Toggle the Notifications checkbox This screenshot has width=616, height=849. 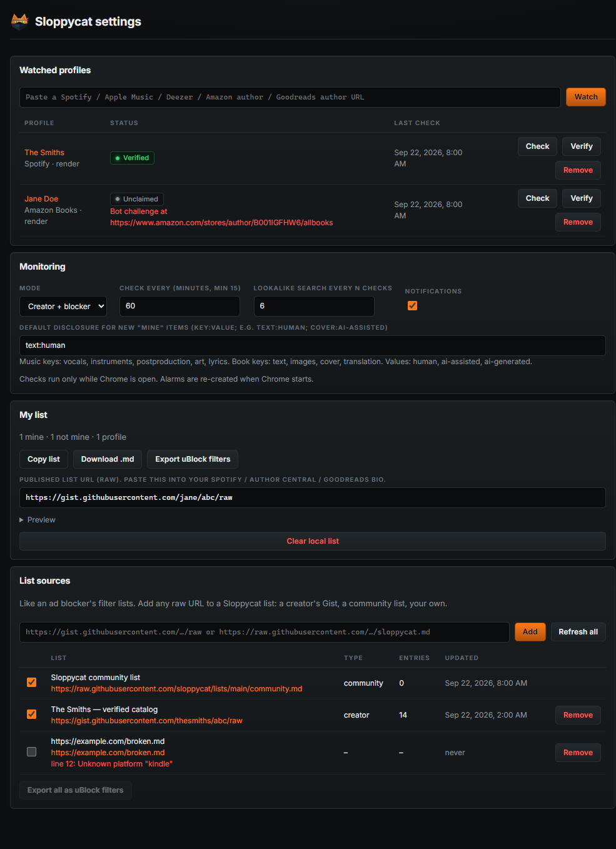pos(412,306)
